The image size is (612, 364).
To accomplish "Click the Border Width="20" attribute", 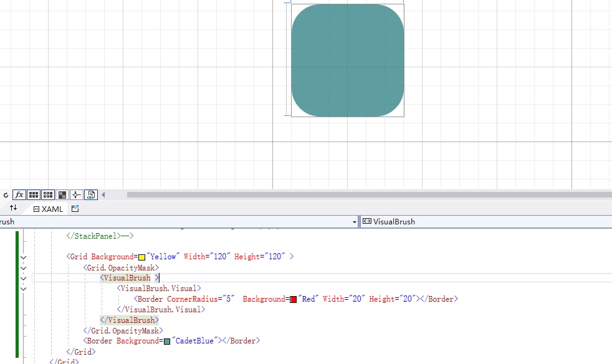I will pyautogui.click(x=344, y=299).
